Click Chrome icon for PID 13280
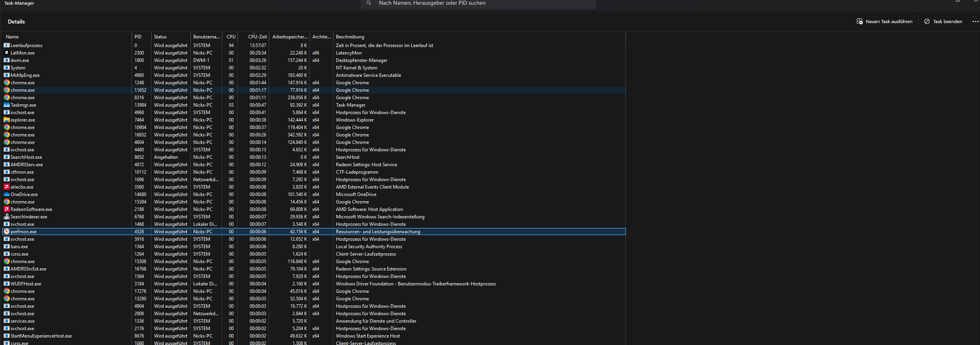The width and height of the screenshot is (980, 345). (7, 299)
